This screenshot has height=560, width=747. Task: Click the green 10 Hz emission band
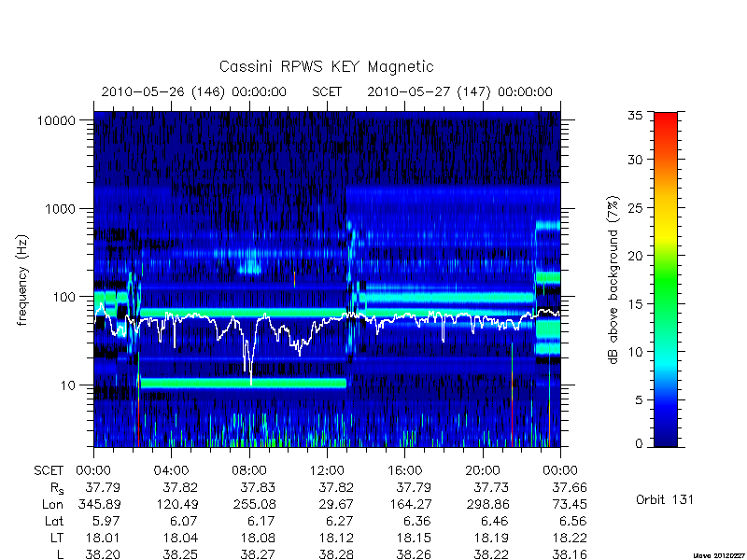click(243, 383)
